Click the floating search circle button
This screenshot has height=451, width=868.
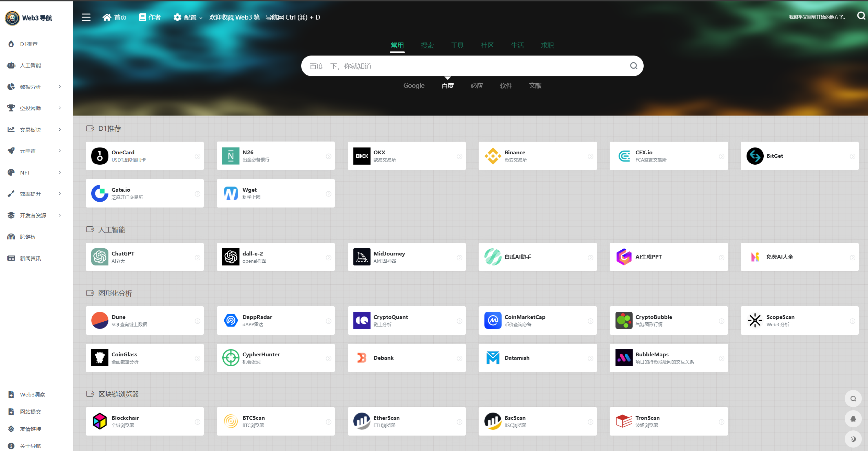click(x=853, y=399)
